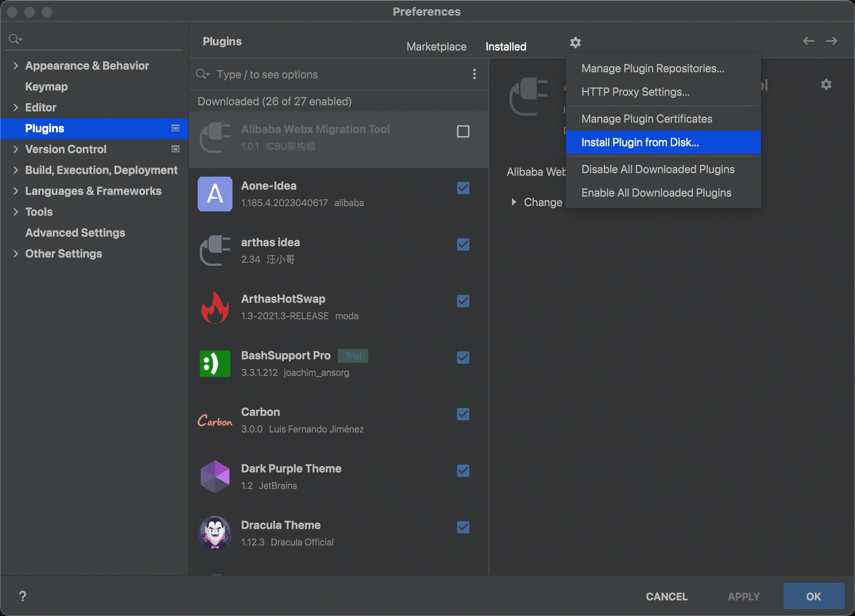Expand Build, Execution, Deployment node
855x616 pixels.
16,170
